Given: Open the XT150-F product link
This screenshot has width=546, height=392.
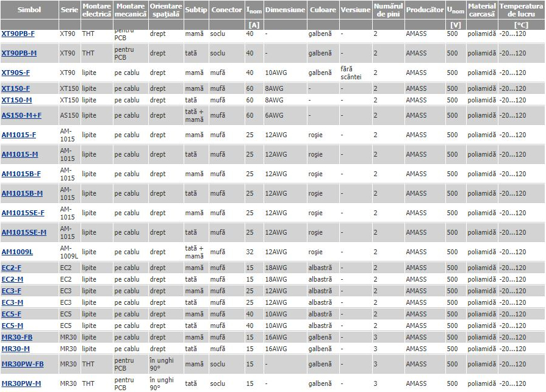Looking at the screenshot, I should 16,88.
